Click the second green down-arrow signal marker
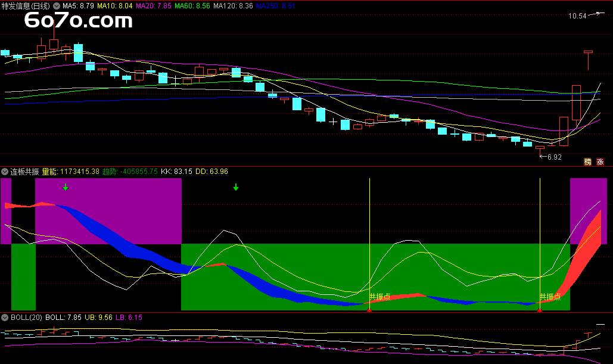The height and width of the screenshot is (364, 613). point(236,187)
